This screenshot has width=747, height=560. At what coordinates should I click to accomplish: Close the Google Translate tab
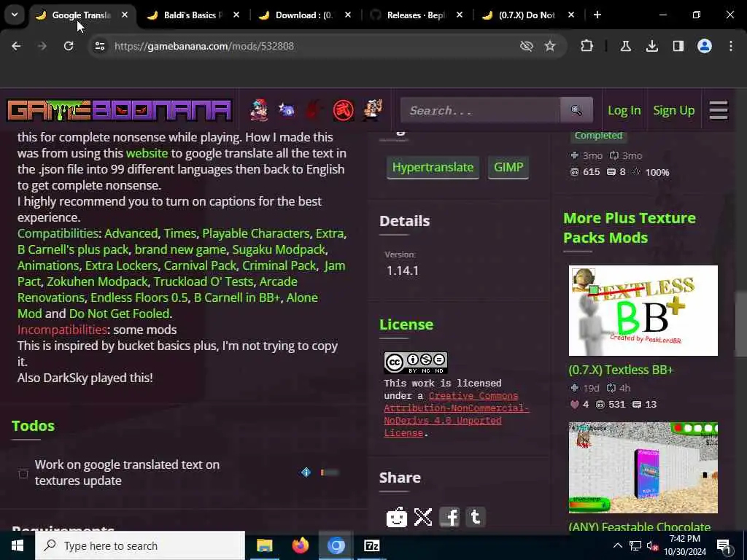124,15
